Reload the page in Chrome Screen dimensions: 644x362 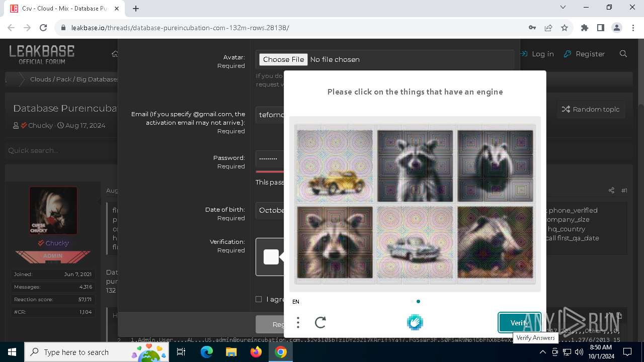[x=43, y=28]
